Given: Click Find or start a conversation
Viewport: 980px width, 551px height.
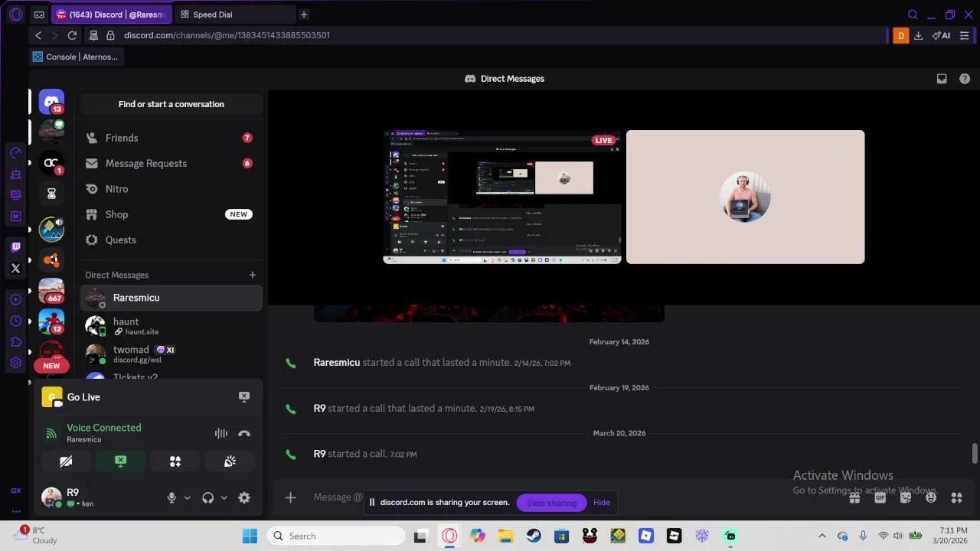Looking at the screenshot, I should click(171, 104).
